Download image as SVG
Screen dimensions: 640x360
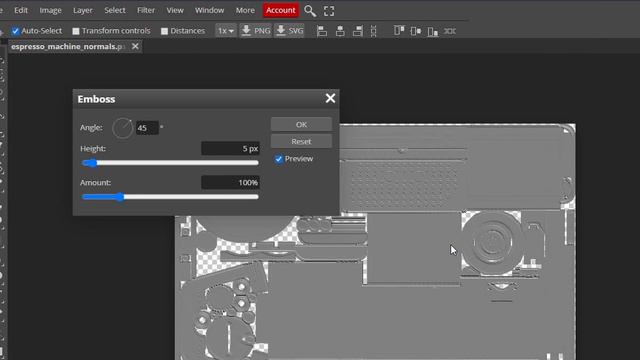tap(290, 31)
